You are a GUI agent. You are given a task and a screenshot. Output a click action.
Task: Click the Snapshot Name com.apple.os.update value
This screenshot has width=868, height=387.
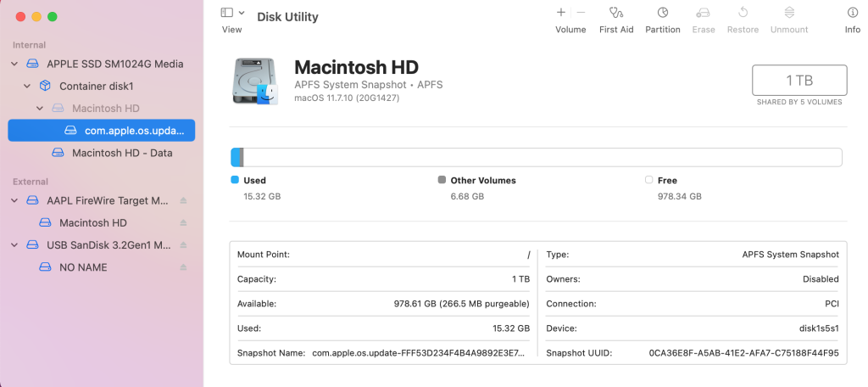click(x=418, y=352)
